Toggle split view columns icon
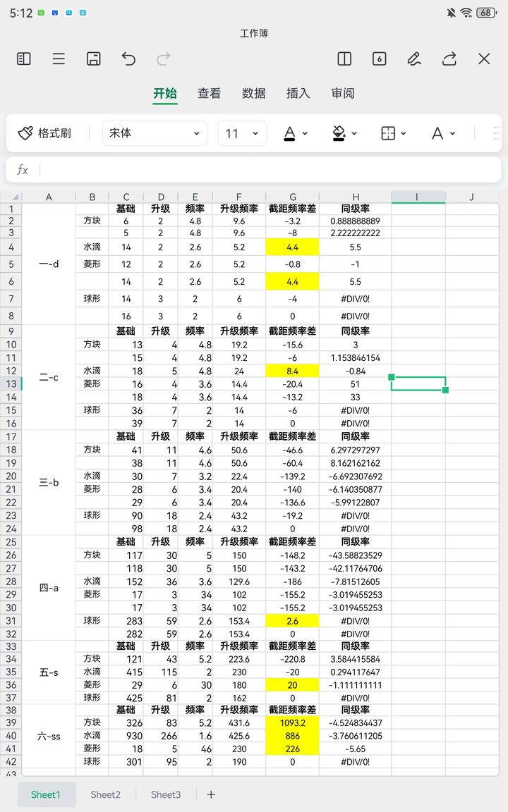The image size is (508, 812). point(344,59)
